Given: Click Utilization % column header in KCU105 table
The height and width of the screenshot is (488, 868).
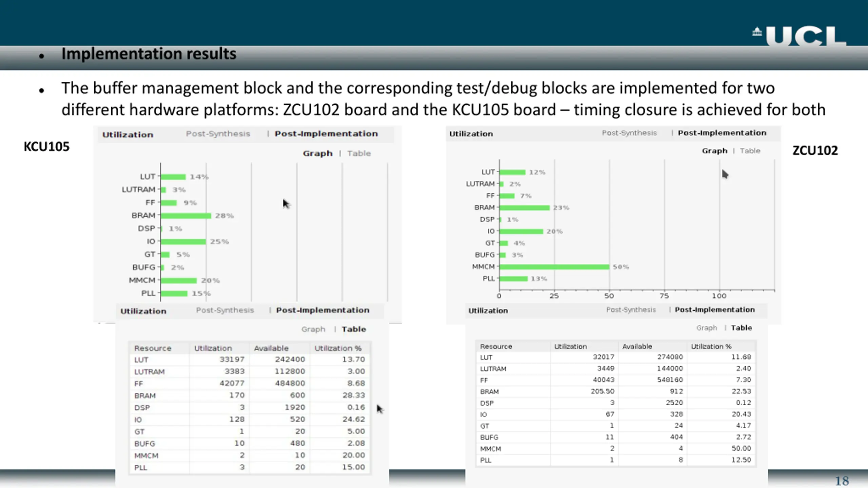Looking at the screenshot, I should pyautogui.click(x=338, y=348).
